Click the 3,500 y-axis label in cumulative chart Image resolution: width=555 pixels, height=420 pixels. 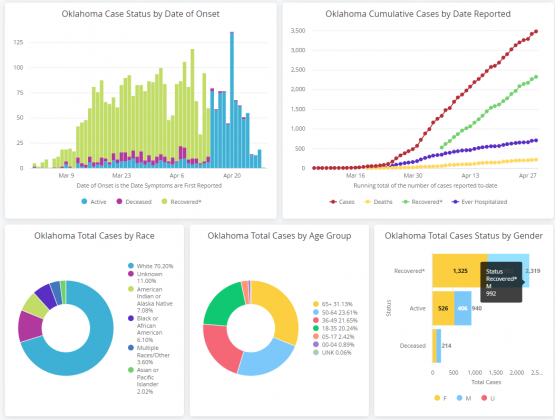298,31
